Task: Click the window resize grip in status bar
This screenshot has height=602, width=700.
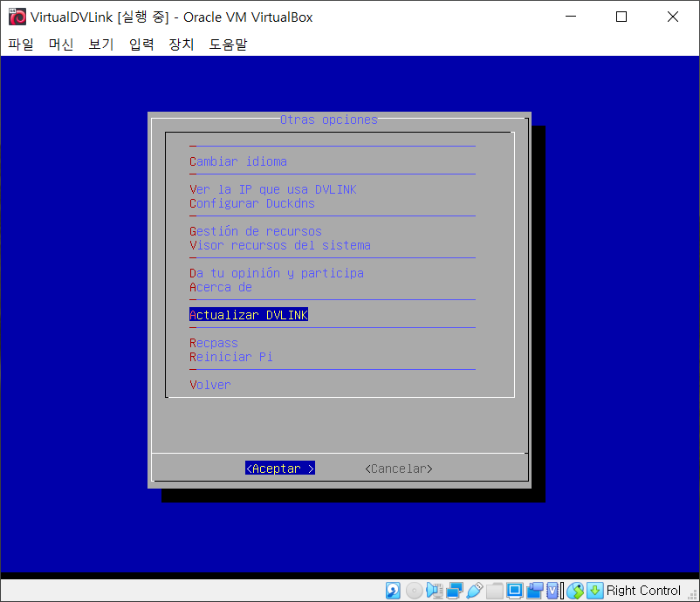Action: [x=693, y=595]
